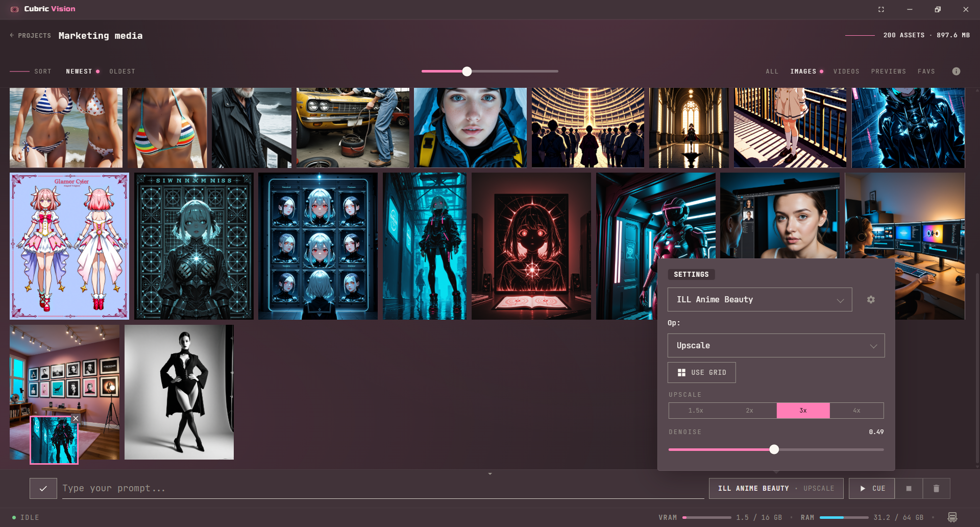Start generation with the CUE button
The width and height of the screenshot is (980, 527).
coord(872,489)
